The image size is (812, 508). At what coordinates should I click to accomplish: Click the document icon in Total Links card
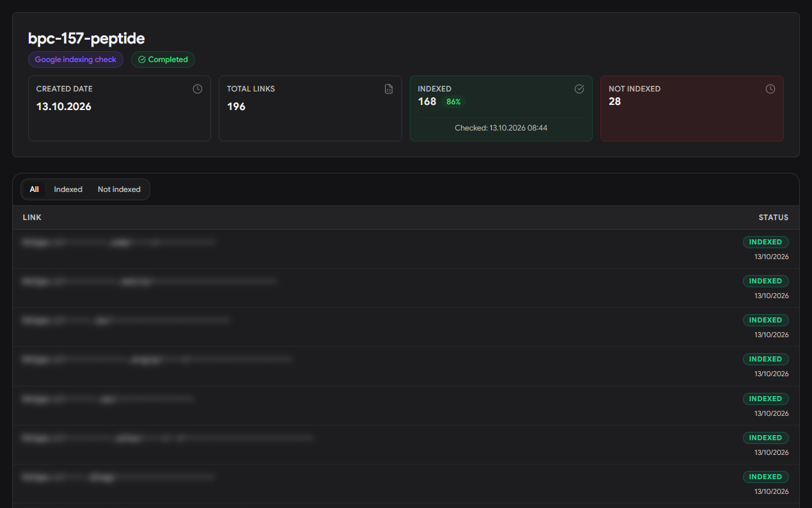(x=389, y=89)
